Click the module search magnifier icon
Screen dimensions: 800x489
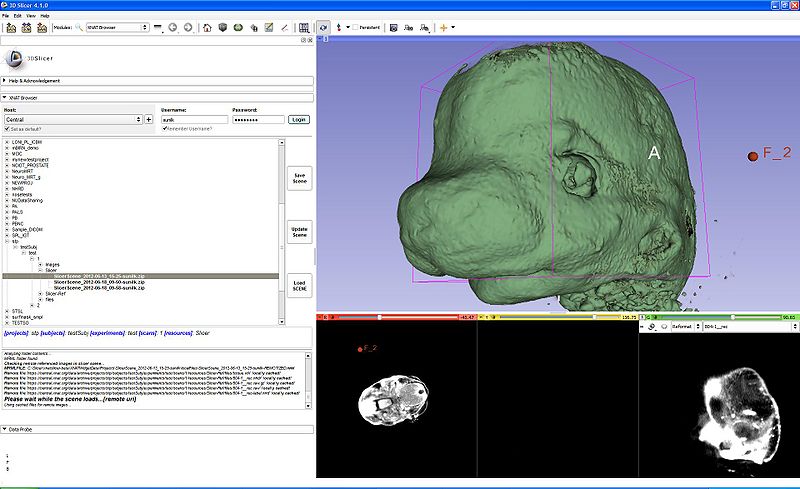(x=78, y=27)
